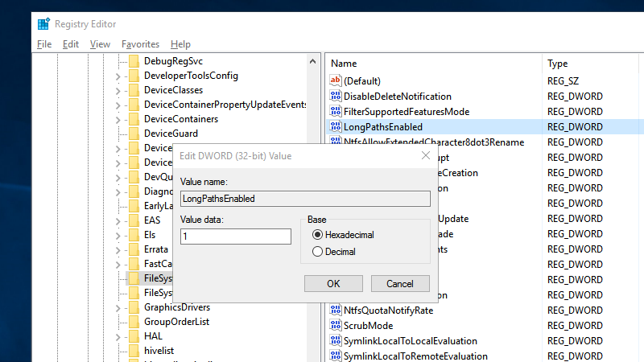Viewport: 644px width, 362px height.
Task: Expand the GraphicsDrivers tree node
Action: [118, 307]
